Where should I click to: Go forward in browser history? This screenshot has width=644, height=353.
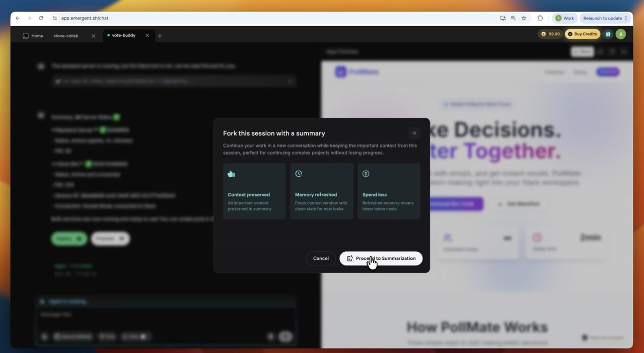29,18
